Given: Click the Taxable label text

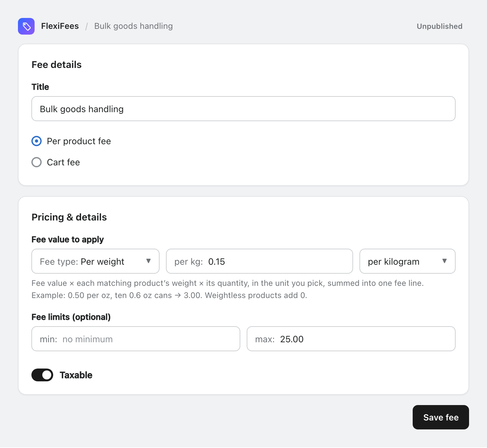Looking at the screenshot, I should 76,375.
